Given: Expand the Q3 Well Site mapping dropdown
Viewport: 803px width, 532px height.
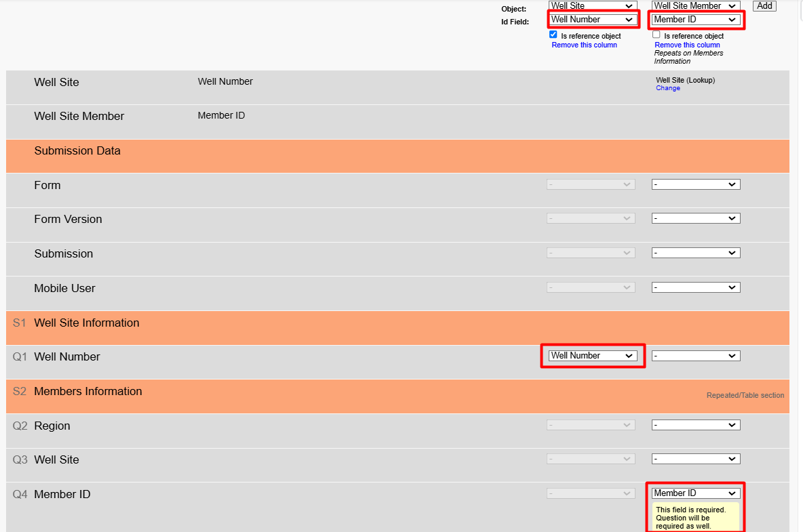Looking at the screenshot, I should pos(695,459).
